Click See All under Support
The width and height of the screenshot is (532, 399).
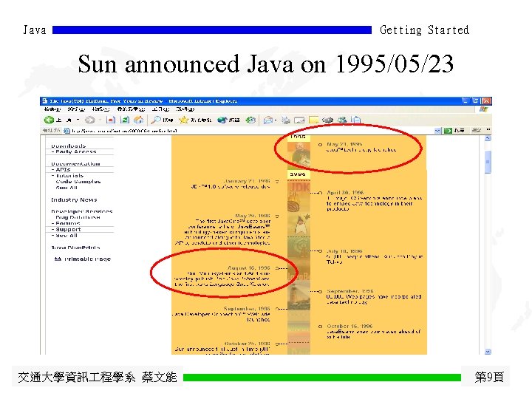point(66,236)
